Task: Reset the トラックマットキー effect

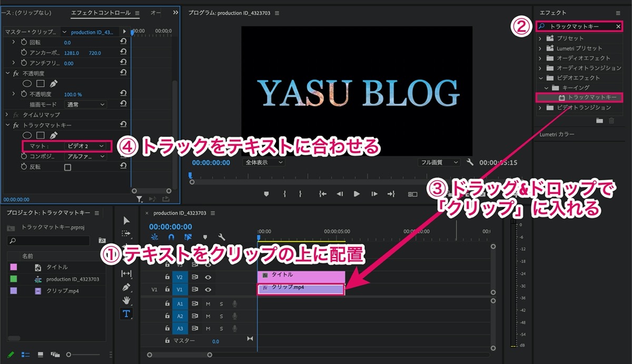Action: pos(123,125)
